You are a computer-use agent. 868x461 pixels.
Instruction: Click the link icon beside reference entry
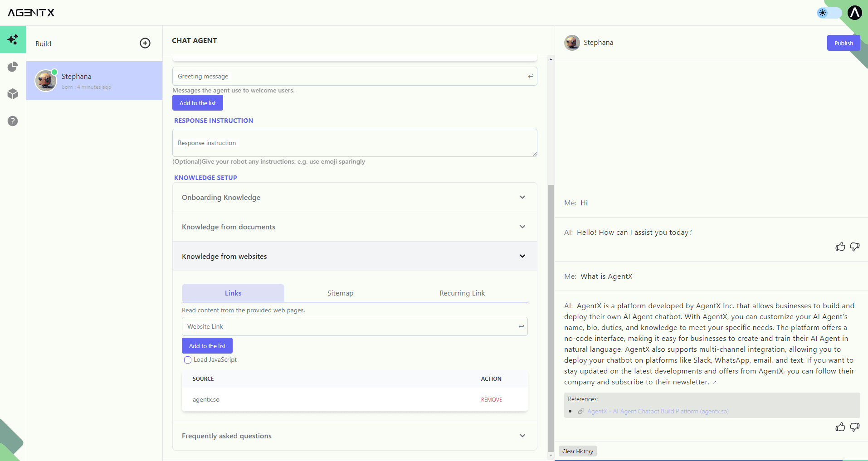click(x=581, y=412)
